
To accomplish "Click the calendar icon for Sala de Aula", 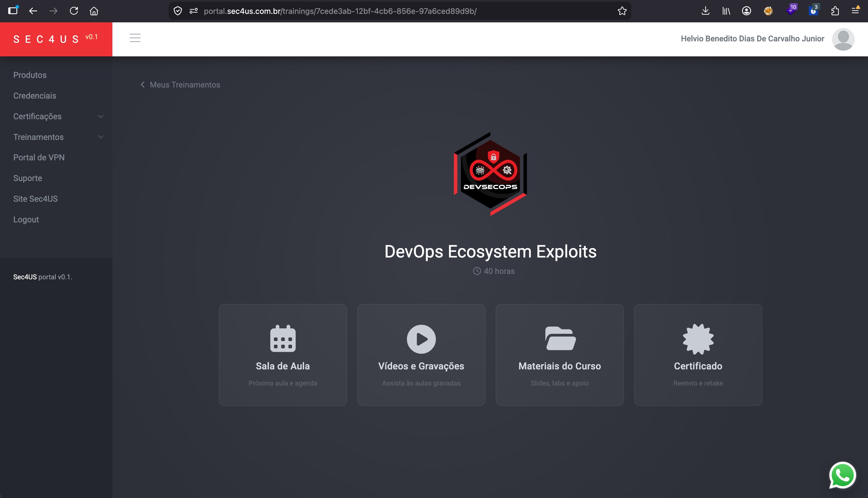I will (283, 339).
